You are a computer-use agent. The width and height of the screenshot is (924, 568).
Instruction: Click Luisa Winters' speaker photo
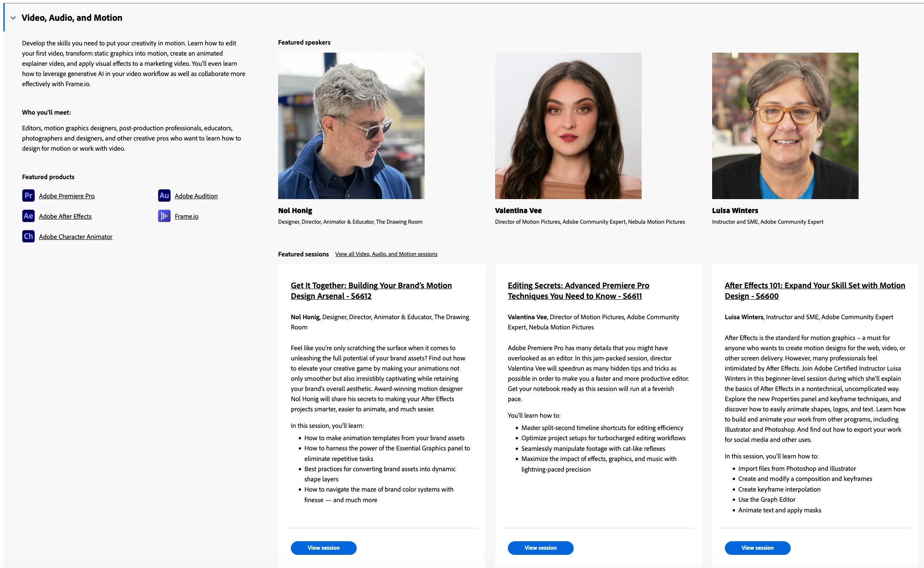click(x=785, y=126)
